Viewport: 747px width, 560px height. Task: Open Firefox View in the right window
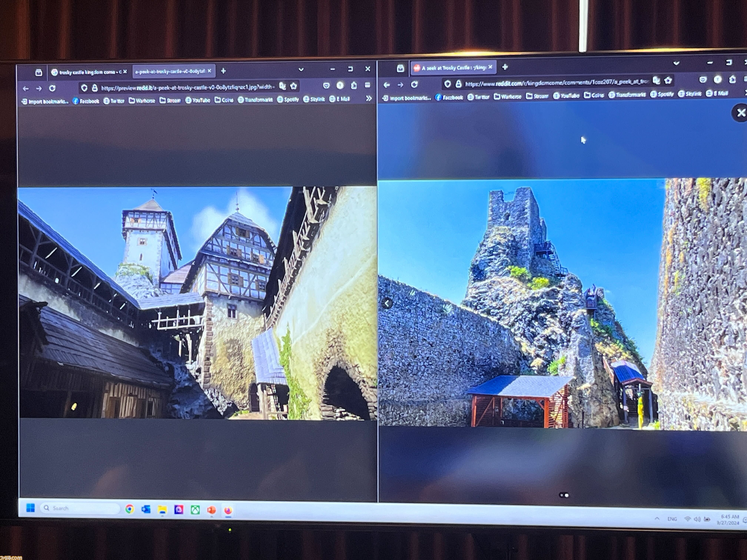click(x=400, y=69)
